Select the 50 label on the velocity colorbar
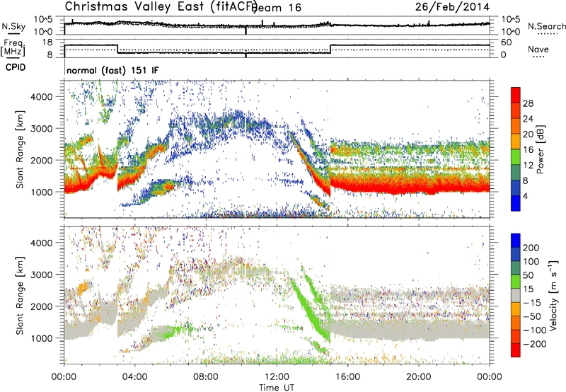 click(x=528, y=275)
